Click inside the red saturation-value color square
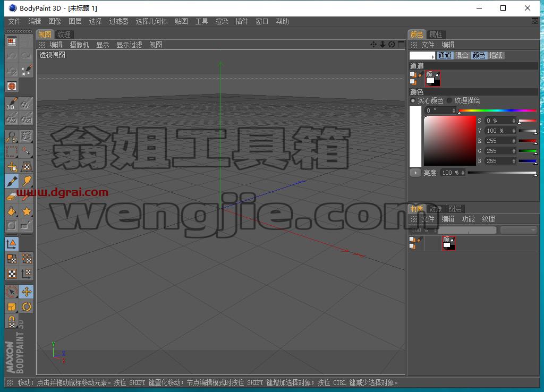The image size is (544, 392). [x=449, y=141]
